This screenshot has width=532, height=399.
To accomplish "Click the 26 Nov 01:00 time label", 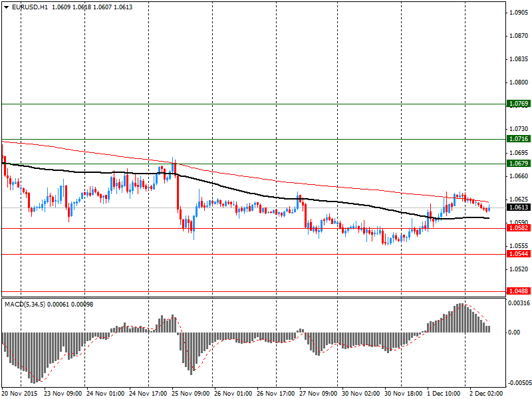I will [x=233, y=394].
